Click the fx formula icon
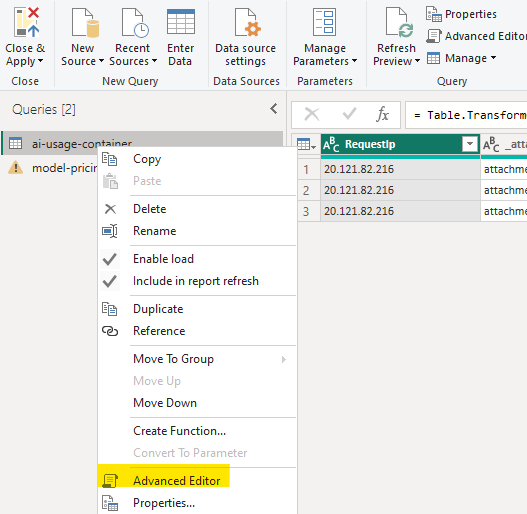The height and width of the screenshot is (514, 527). pyautogui.click(x=382, y=115)
